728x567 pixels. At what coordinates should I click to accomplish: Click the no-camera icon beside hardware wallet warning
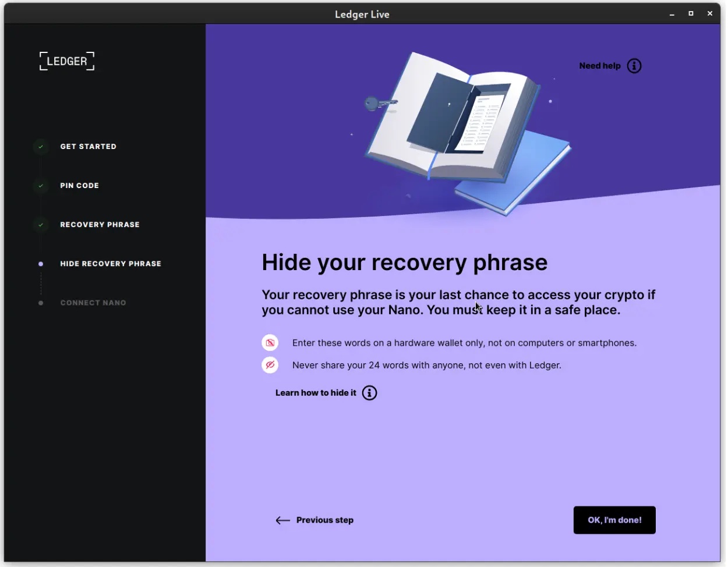pos(270,343)
